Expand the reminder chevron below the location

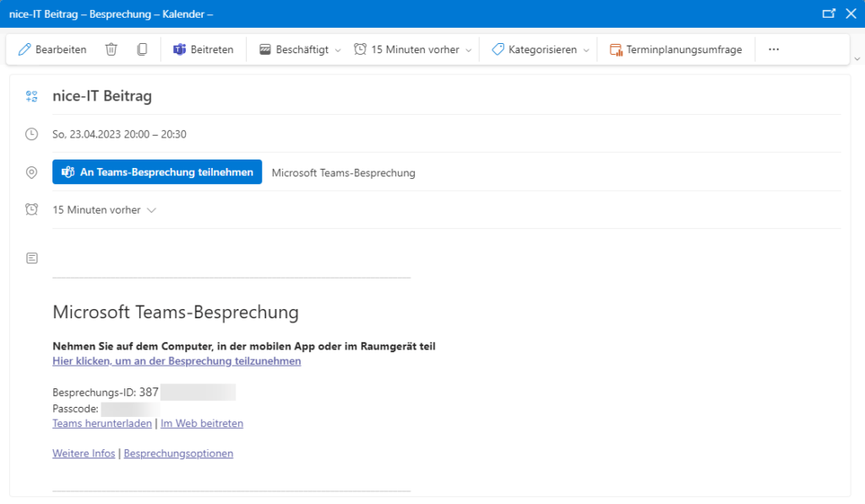point(152,210)
